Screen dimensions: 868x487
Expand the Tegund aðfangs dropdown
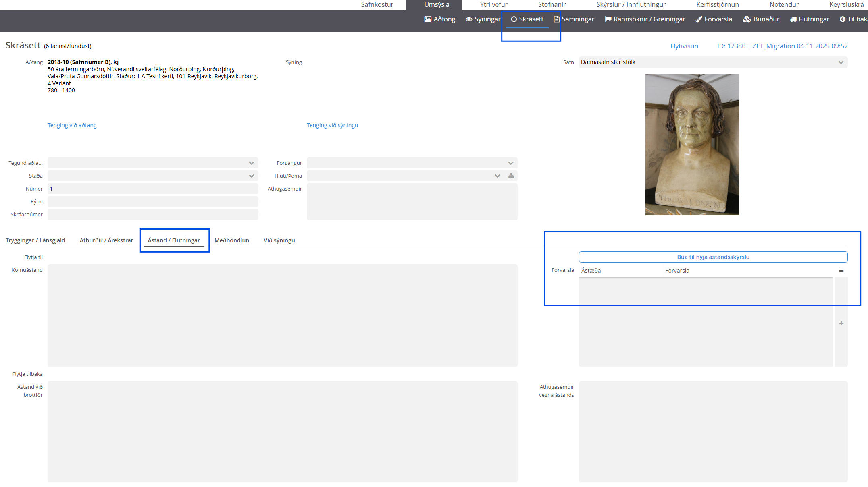tap(252, 163)
